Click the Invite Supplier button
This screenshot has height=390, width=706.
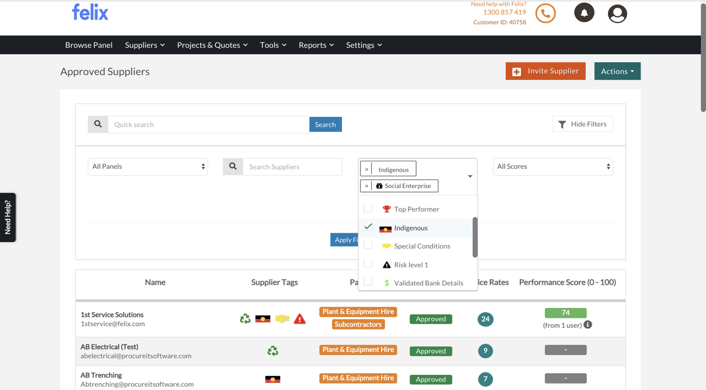[545, 71]
